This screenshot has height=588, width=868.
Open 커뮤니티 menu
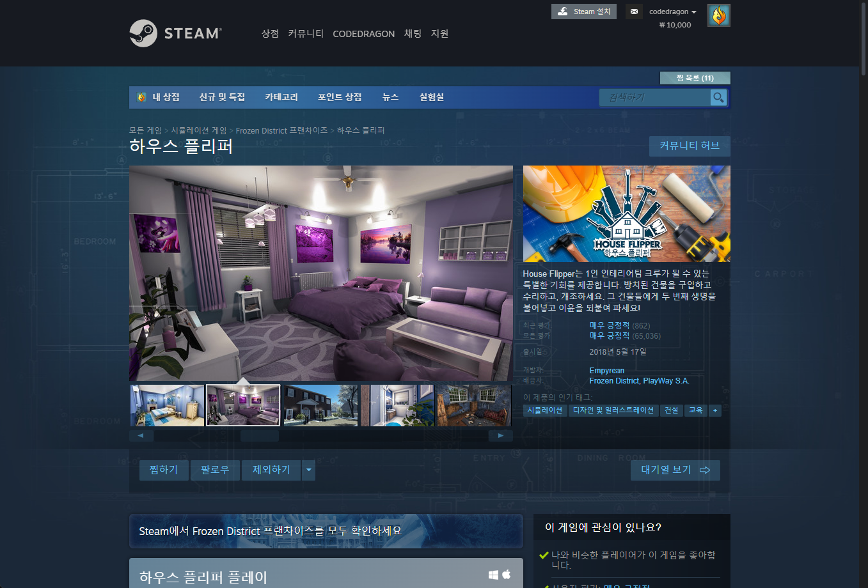[306, 33]
